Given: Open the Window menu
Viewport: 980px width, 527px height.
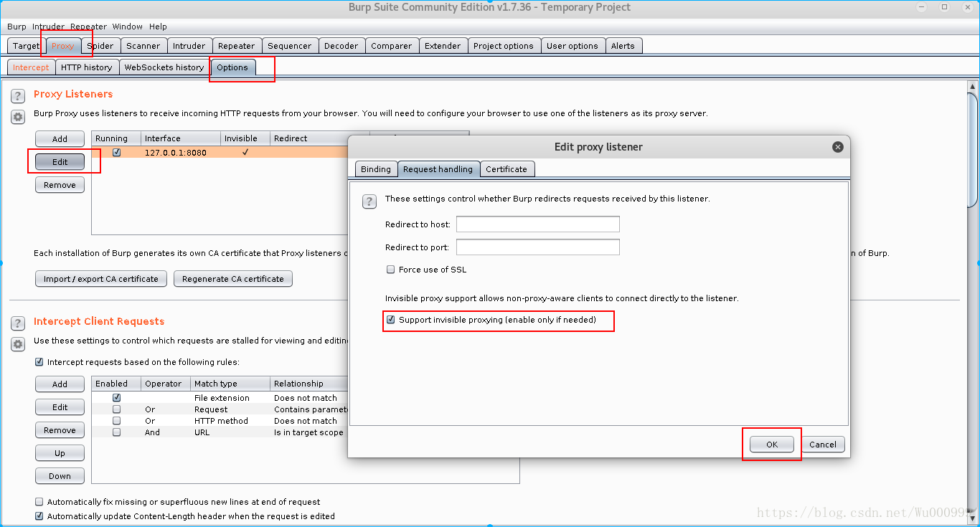Looking at the screenshot, I should pyautogui.click(x=127, y=27).
